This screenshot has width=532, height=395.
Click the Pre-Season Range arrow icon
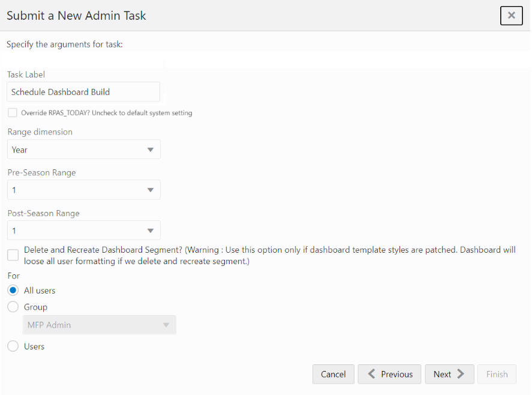tap(151, 190)
